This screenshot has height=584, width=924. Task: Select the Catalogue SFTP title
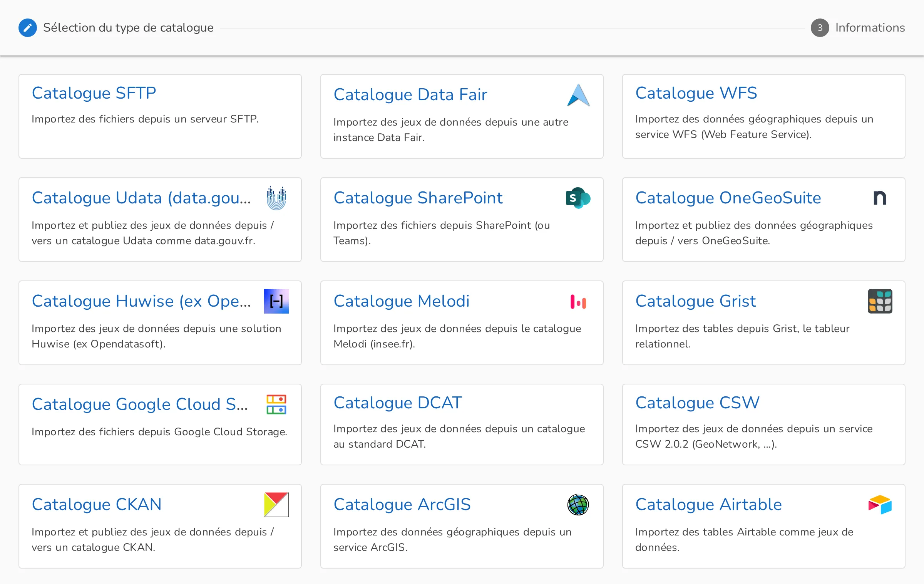tap(94, 93)
